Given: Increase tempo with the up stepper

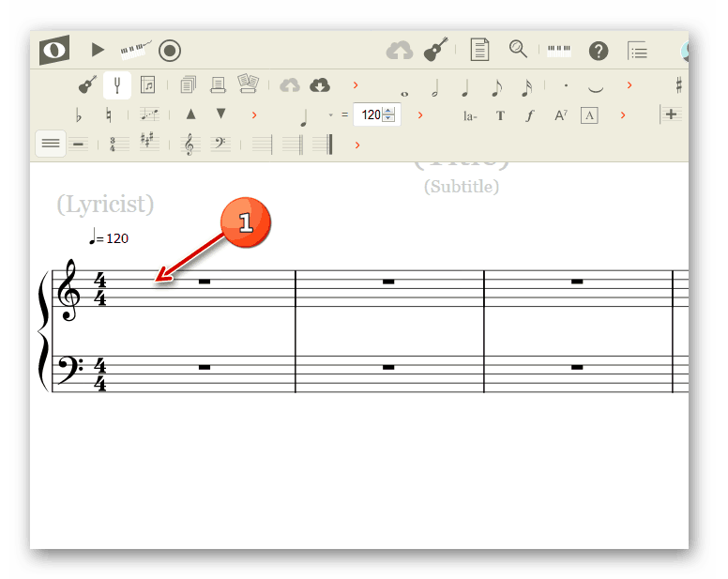Looking at the screenshot, I should coord(388,111).
